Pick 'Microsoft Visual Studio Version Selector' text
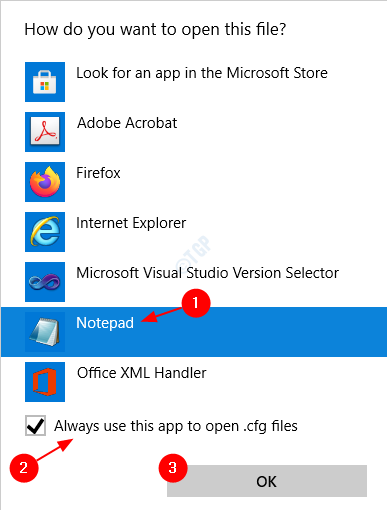 [x=207, y=273]
